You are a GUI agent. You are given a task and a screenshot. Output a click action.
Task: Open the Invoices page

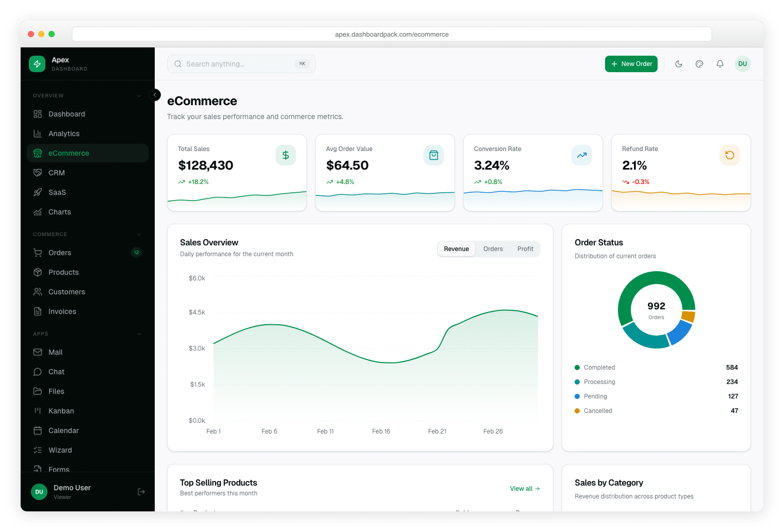(62, 311)
